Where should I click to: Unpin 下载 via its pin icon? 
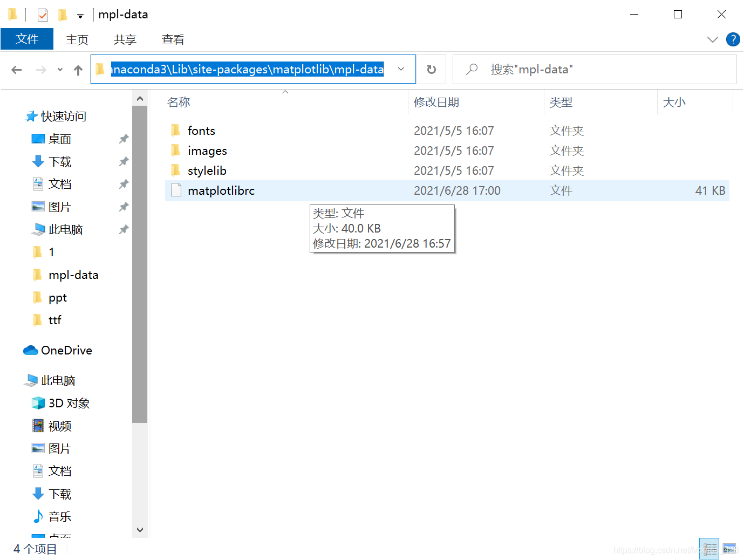(124, 162)
